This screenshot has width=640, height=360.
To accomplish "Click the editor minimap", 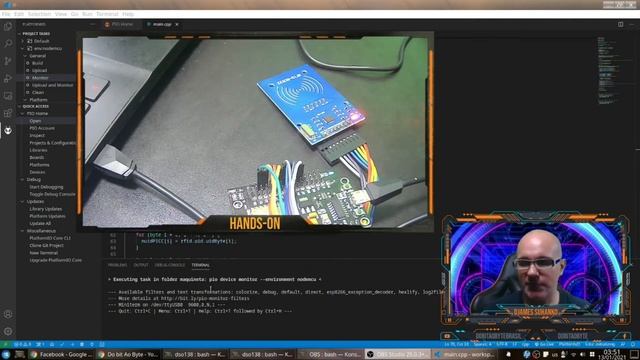I will [609, 71].
